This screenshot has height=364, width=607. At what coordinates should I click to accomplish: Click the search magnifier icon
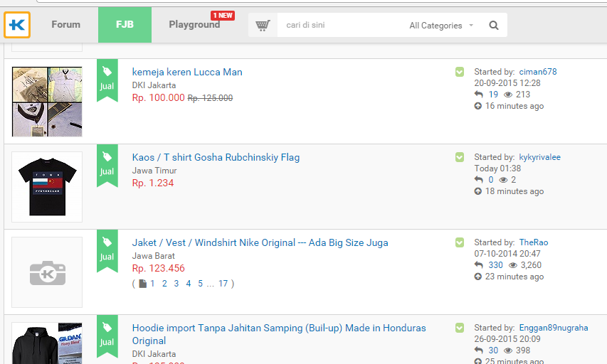click(x=494, y=26)
